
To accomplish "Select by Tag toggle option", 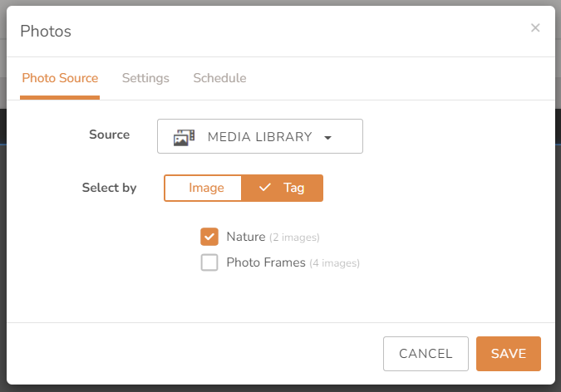I will (x=283, y=189).
